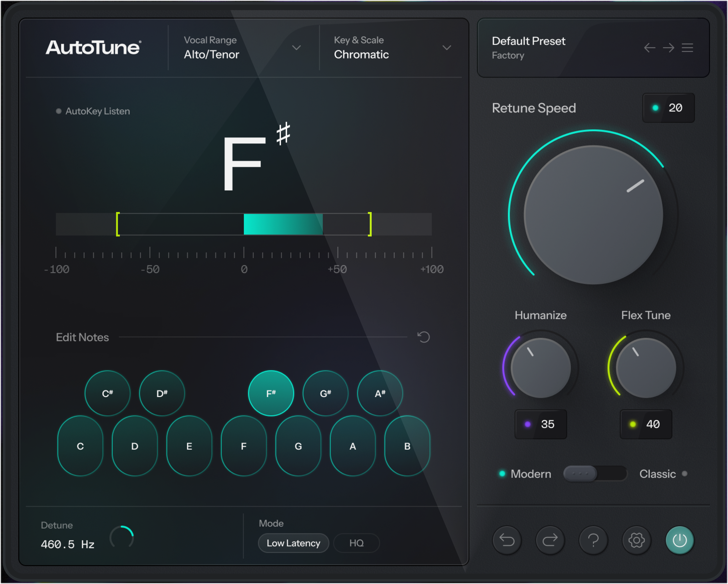The height and width of the screenshot is (584, 728).
Task: Open the preset list hamburger icon
Action: click(x=688, y=48)
